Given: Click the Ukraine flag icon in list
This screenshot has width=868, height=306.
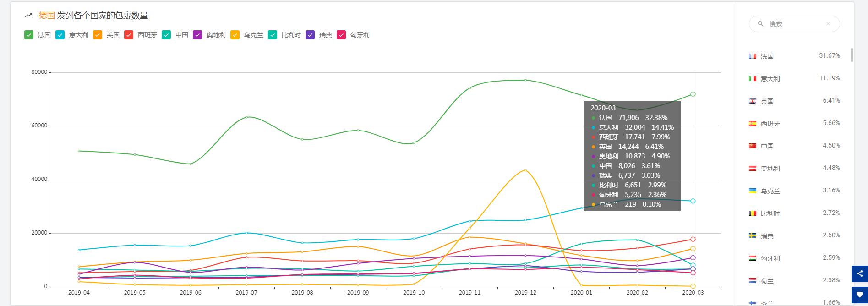Looking at the screenshot, I should point(753,191).
